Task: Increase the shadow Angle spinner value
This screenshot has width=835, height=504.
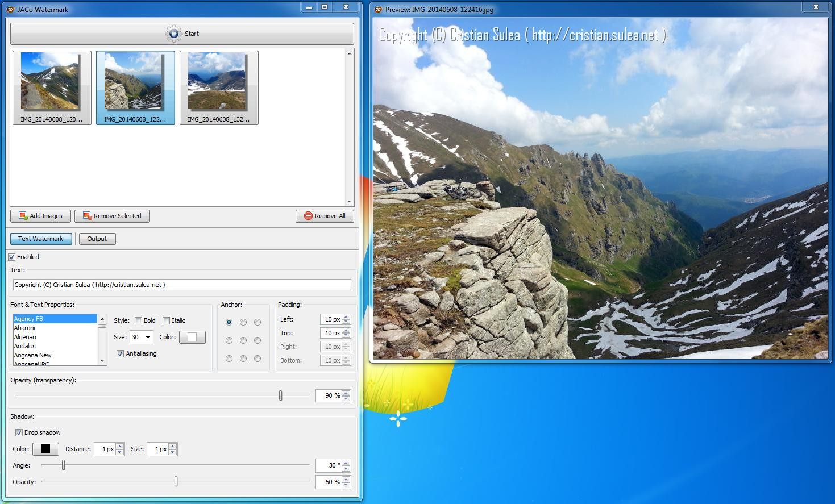Action: pos(346,463)
